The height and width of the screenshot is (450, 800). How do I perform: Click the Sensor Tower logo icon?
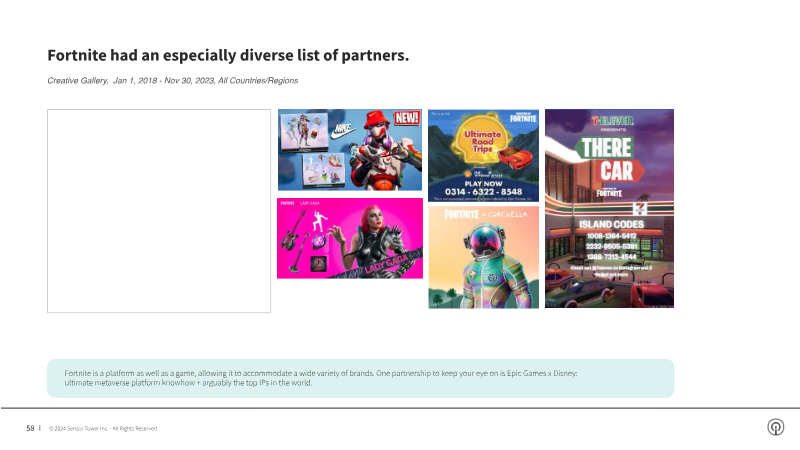coord(775,427)
